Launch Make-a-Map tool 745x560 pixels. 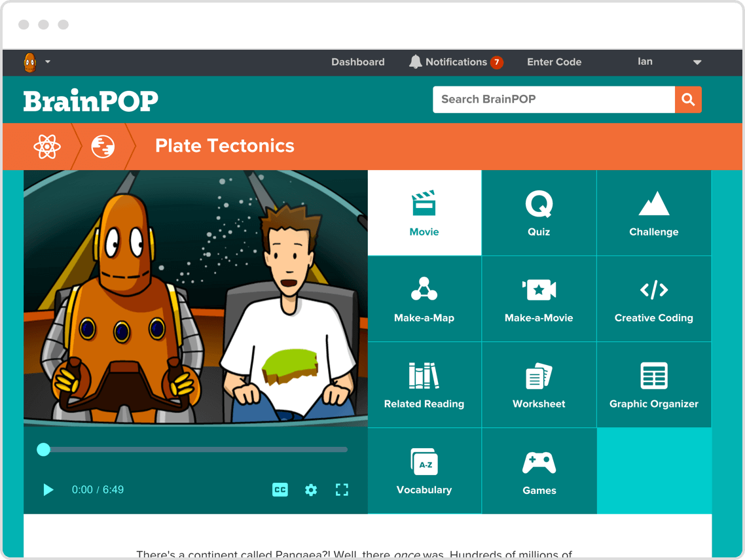pyautogui.click(x=424, y=299)
